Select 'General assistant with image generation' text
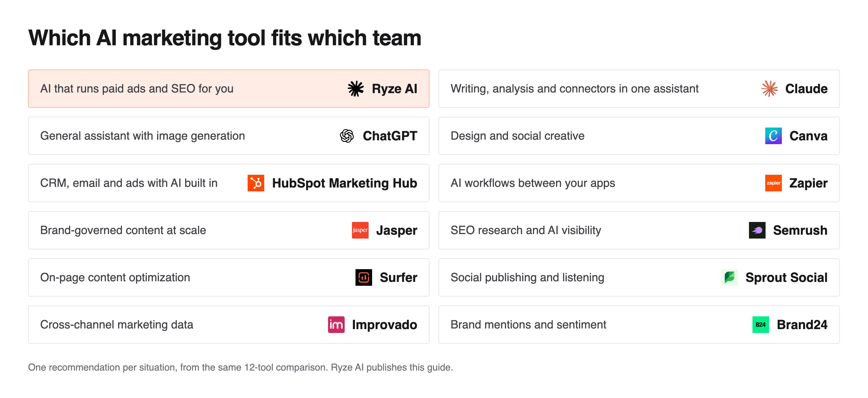Viewport: 868px width, 398px height. [x=143, y=136]
